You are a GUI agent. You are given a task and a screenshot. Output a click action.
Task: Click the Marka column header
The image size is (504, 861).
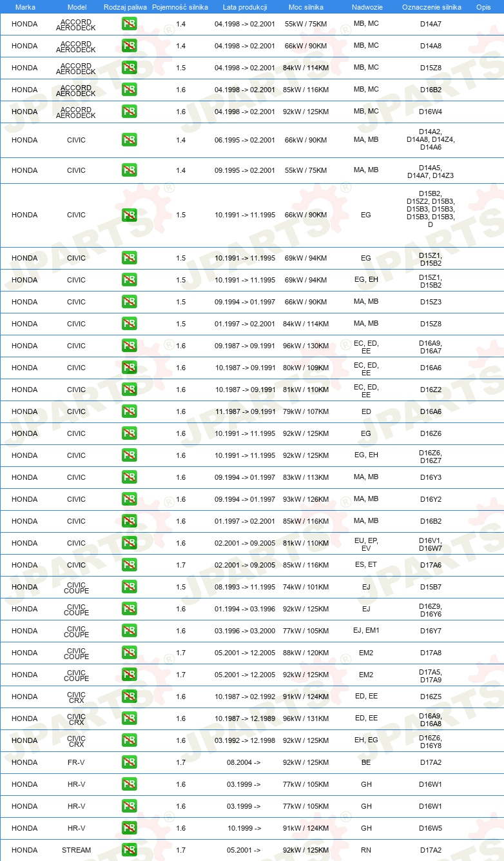25,6
